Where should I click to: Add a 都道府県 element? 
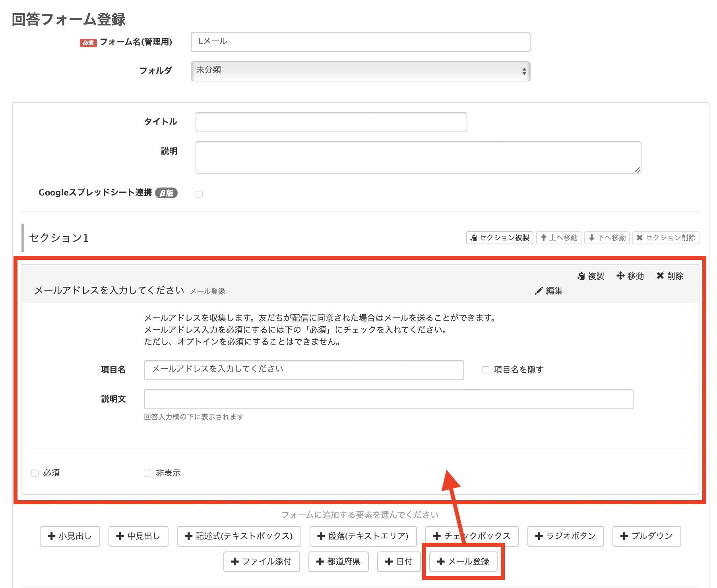(338, 561)
